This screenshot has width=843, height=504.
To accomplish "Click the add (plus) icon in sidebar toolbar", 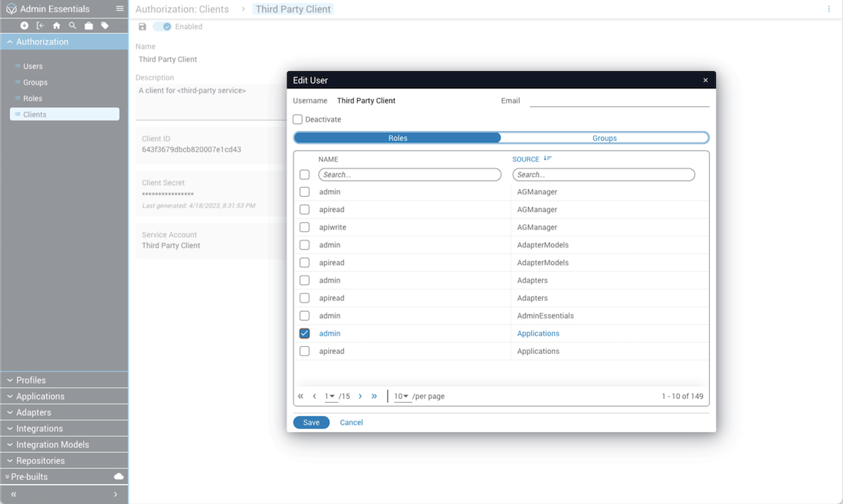I will (25, 26).
